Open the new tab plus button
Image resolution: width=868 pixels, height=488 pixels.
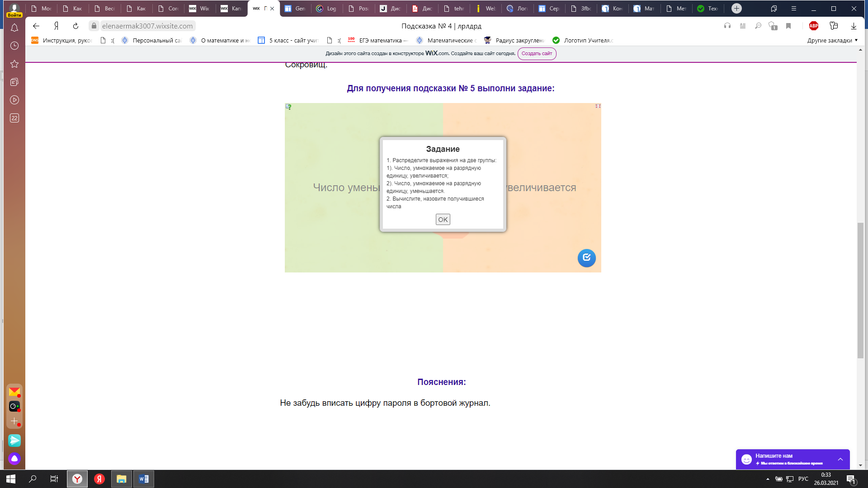[x=736, y=8]
